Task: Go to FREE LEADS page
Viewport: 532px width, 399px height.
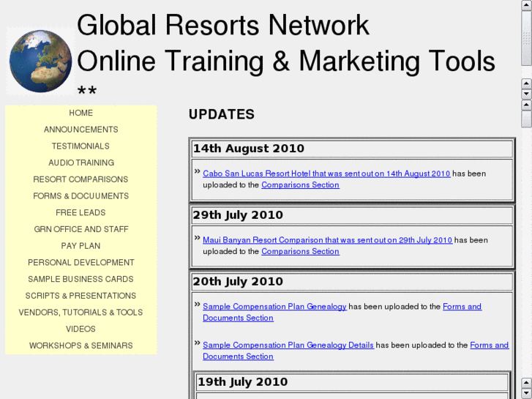Action: pyautogui.click(x=80, y=213)
